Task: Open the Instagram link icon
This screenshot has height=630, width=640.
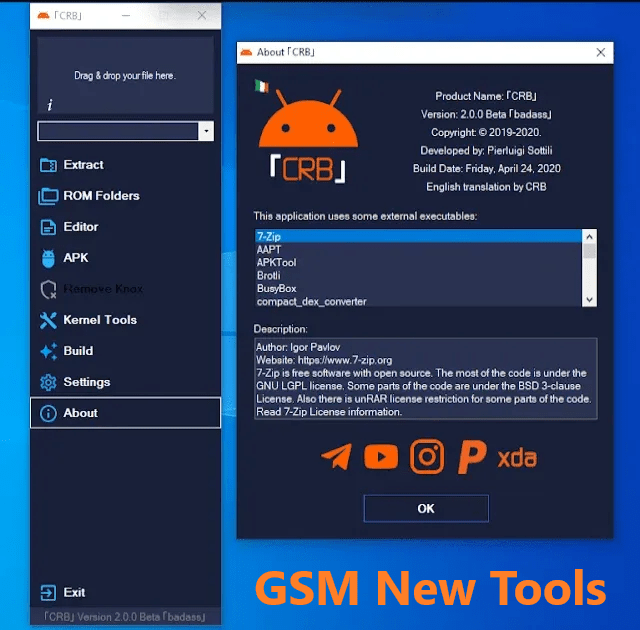Action: click(427, 457)
